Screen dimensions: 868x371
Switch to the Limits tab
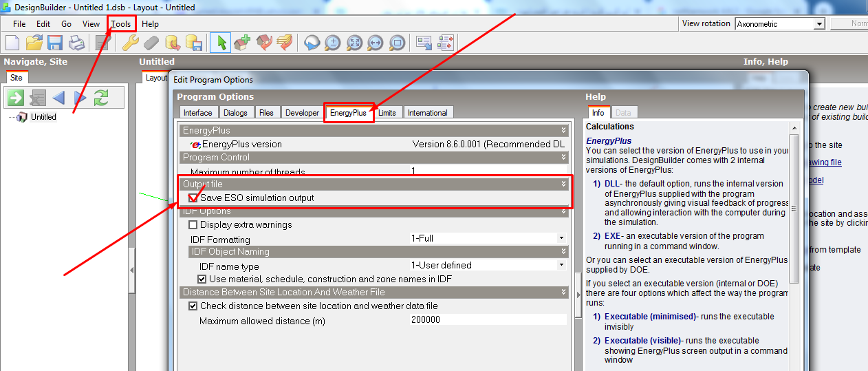coord(387,113)
